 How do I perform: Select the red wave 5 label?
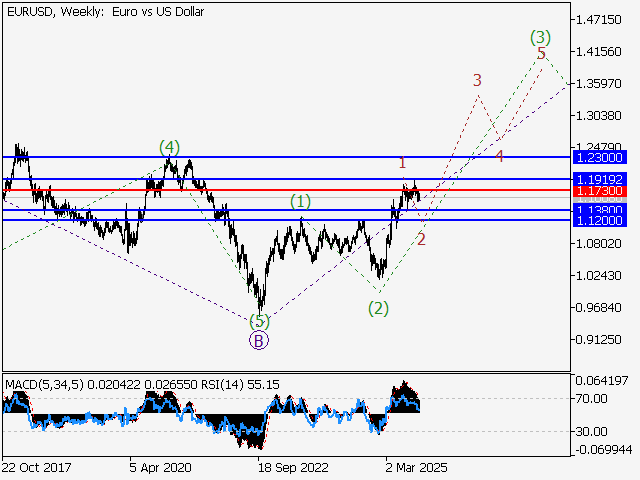pyautogui.click(x=541, y=54)
